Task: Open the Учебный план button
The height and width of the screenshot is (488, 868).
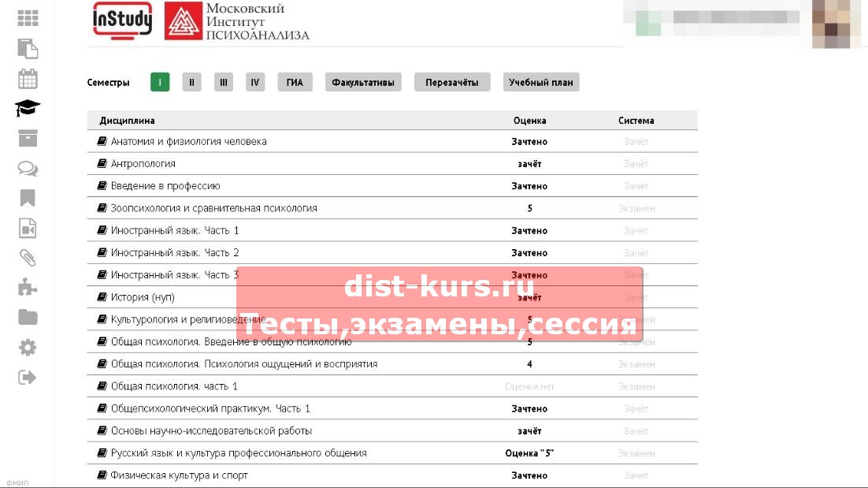Action: 541,82
